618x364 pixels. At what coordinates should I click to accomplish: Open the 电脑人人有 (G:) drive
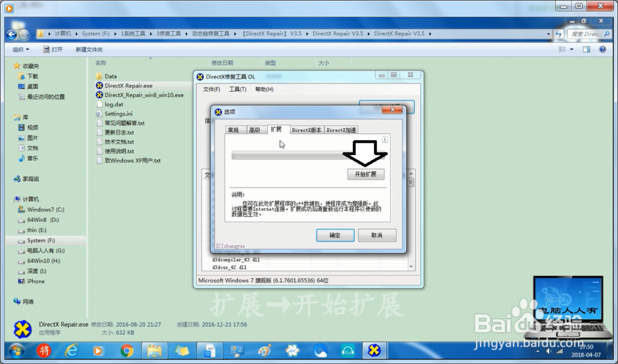(41, 250)
